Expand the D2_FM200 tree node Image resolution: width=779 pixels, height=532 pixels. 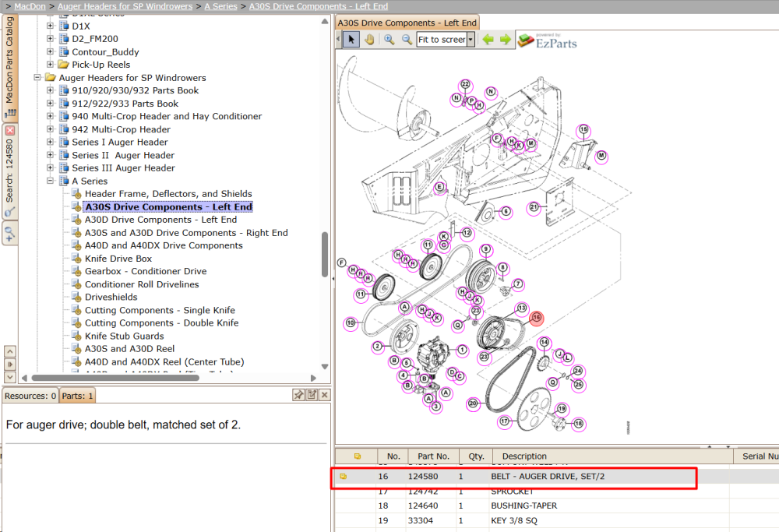(50, 38)
